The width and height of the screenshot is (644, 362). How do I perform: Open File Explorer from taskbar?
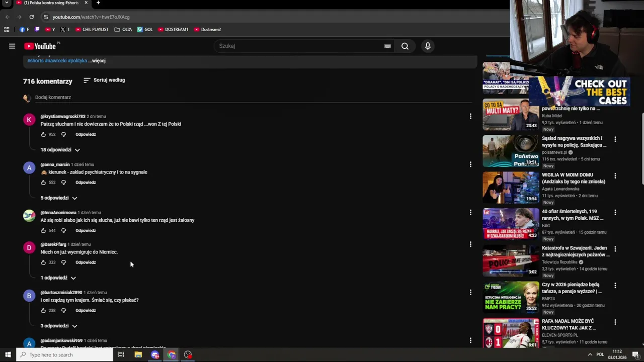(138, 355)
